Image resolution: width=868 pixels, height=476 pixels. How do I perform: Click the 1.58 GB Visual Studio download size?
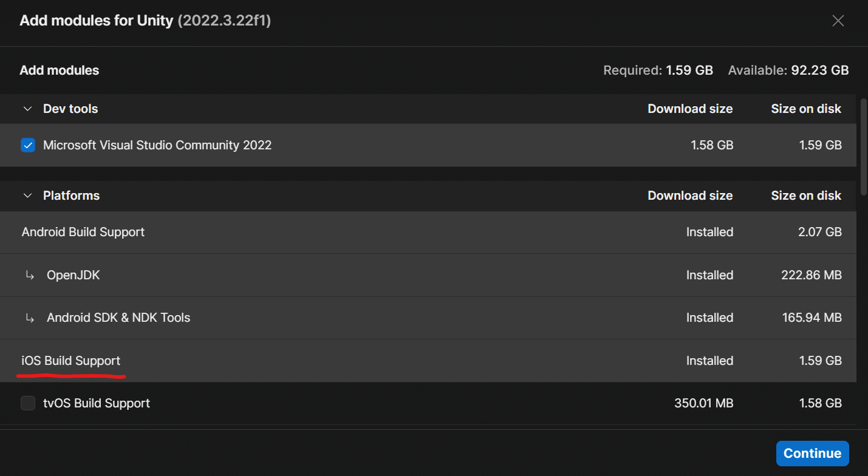tap(712, 145)
